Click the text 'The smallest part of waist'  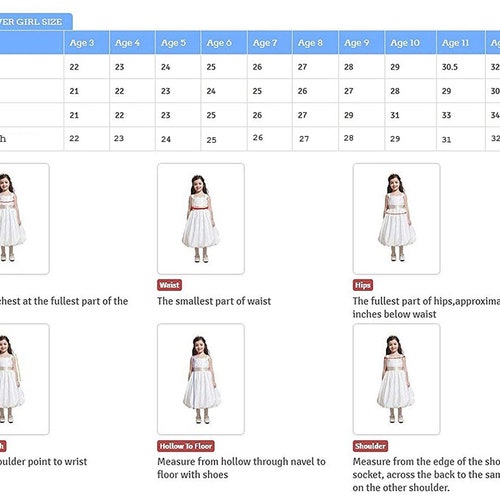(x=214, y=301)
